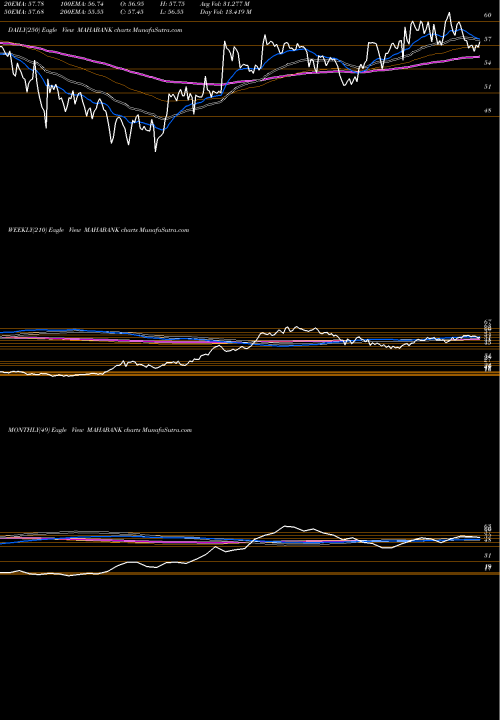The width and height of the screenshot is (500, 720).
Task: Click the 51 price label on daily axis
Action: 488,86
